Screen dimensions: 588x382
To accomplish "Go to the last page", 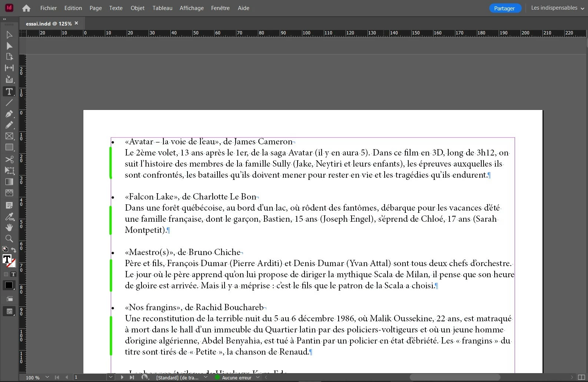I will [x=132, y=377].
